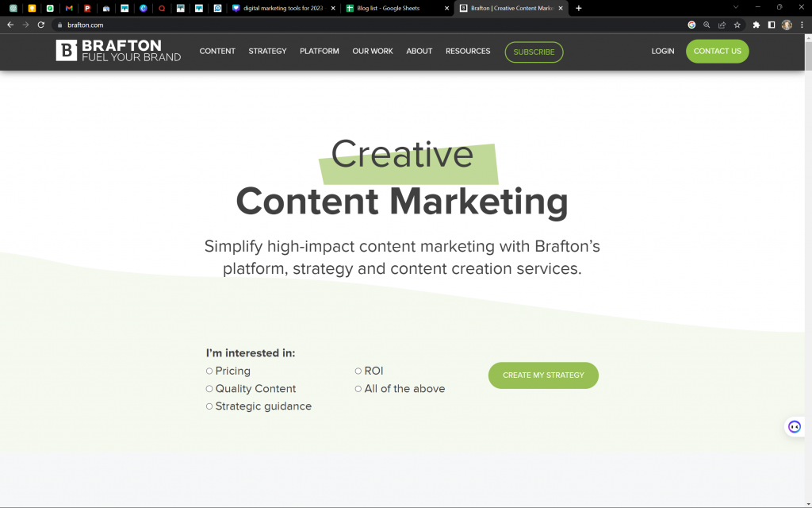Reload the Brafton page
Viewport: 812px width, 508px height.
point(41,25)
